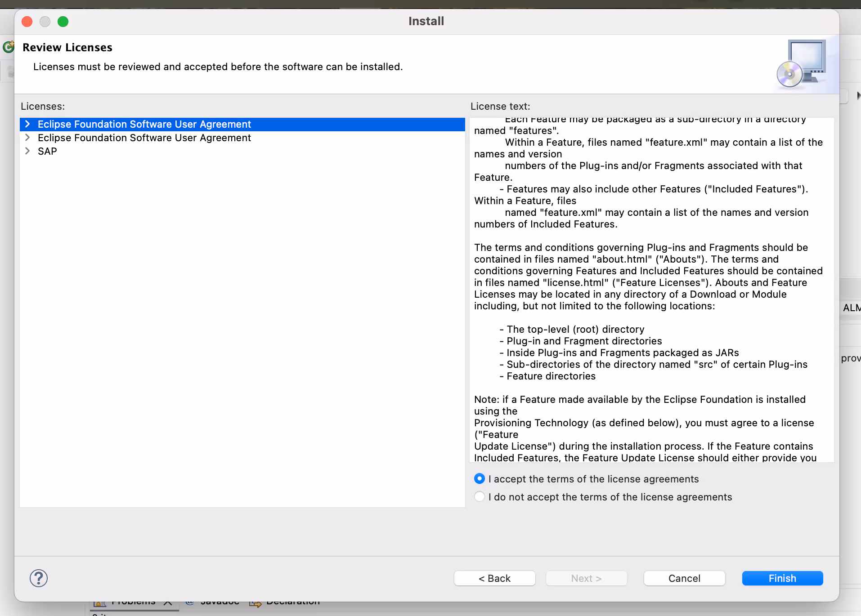Click the 'Review Licenses' heading
The width and height of the screenshot is (861, 616).
(67, 47)
